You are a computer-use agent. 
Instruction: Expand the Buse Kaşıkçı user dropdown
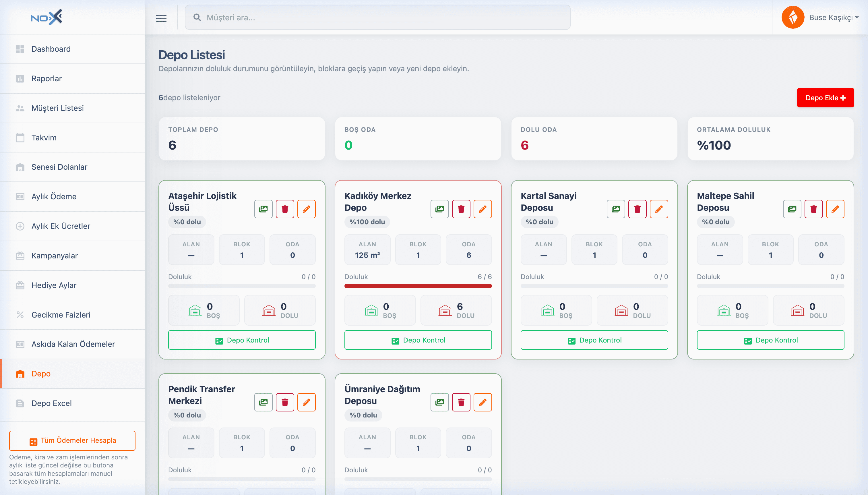[834, 17]
